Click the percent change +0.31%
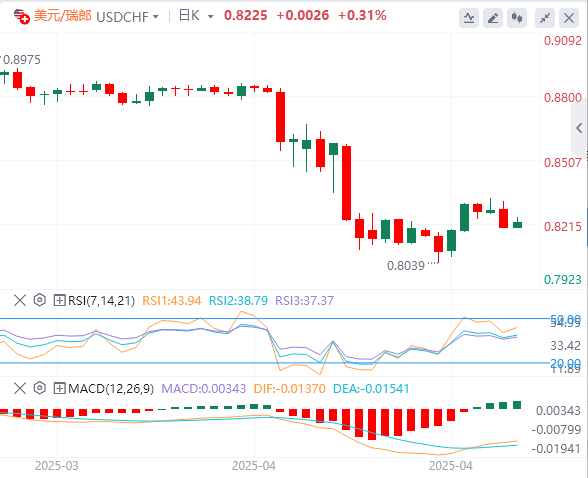 [362, 16]
